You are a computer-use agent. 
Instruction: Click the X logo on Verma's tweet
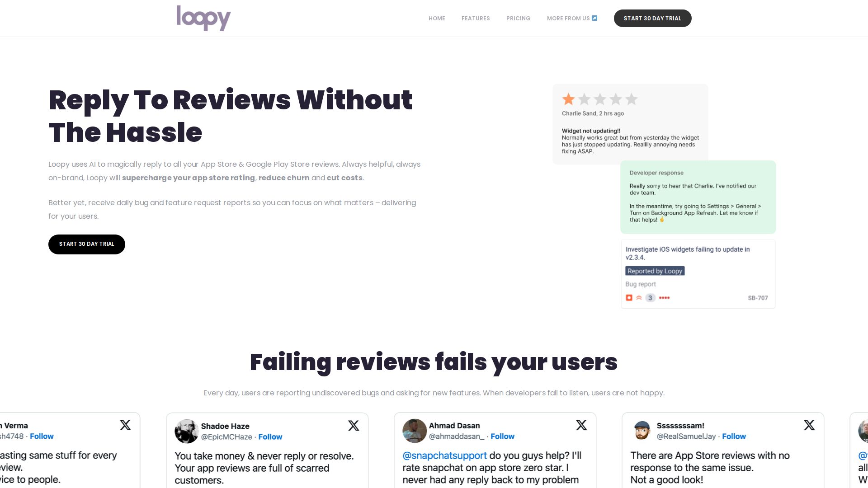[125, 425]
